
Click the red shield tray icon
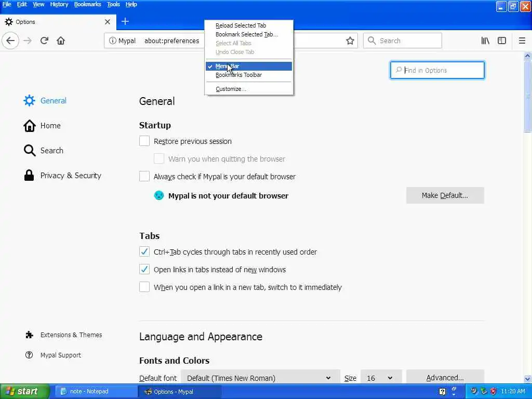494,391
